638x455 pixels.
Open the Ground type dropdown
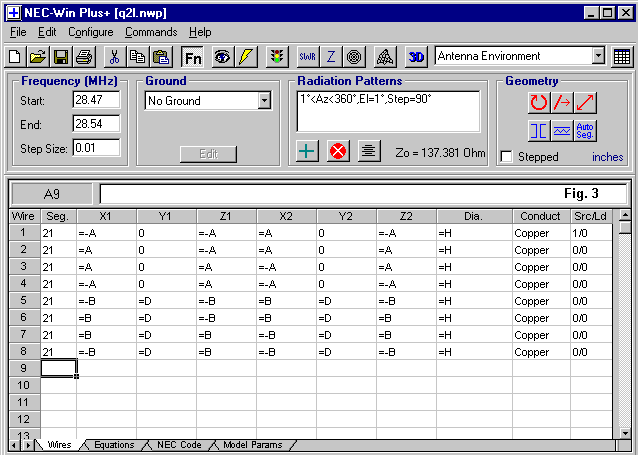point(264,101)
